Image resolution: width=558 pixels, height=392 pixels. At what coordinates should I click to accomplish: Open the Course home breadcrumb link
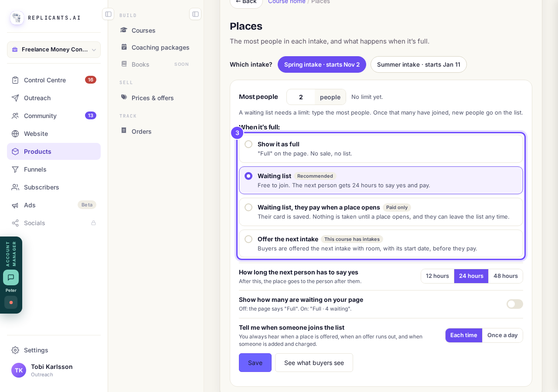coord(287,2)
